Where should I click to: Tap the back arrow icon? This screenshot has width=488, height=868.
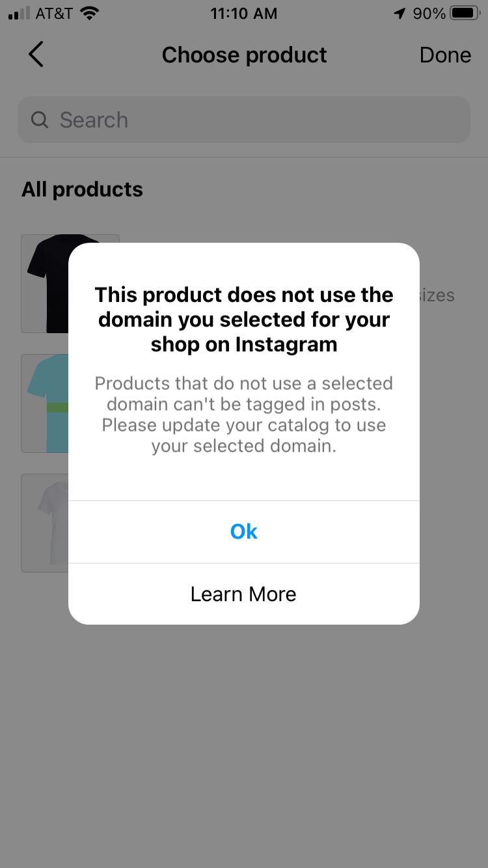click(36, 55)
